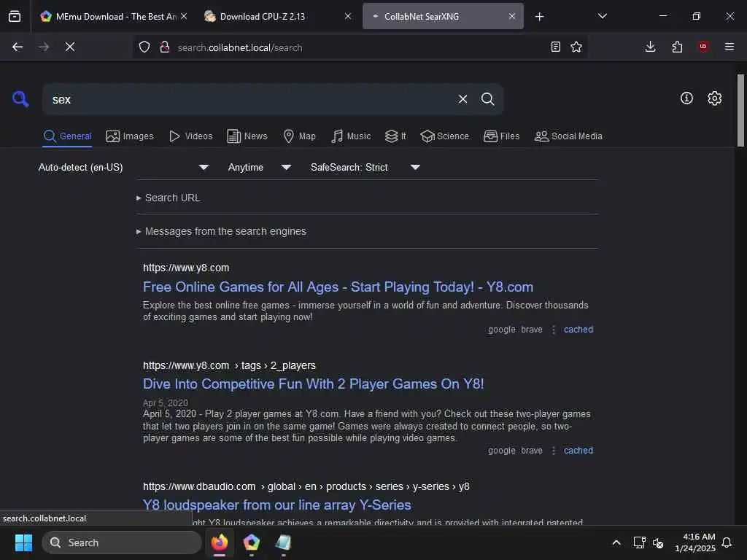
Task: Click the taskbar Search box
Action: pyautogui.click(x=122, y=542)
